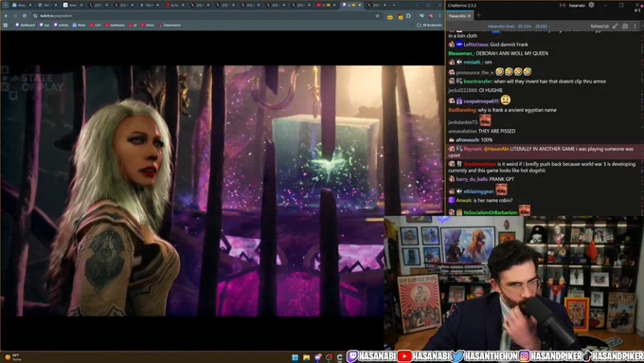Click the username BadBaneling in chat
This screenshot has height=363, width=644.
462,110
